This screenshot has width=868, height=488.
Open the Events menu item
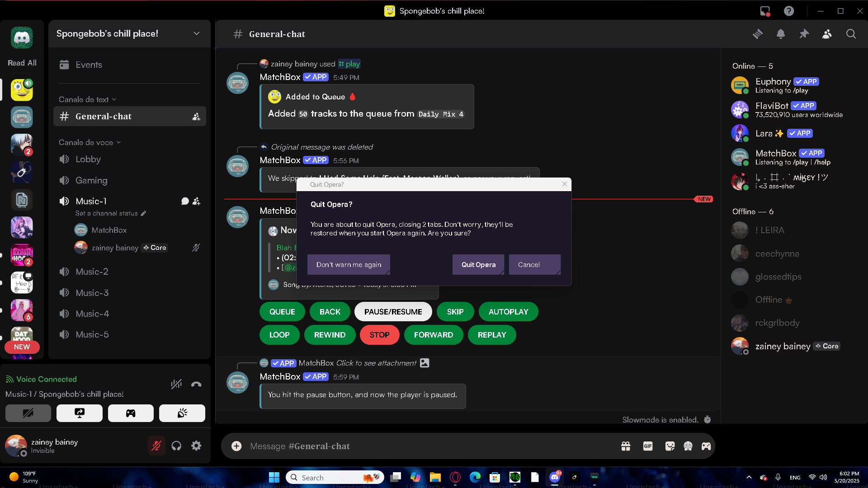tap(89, 65)
